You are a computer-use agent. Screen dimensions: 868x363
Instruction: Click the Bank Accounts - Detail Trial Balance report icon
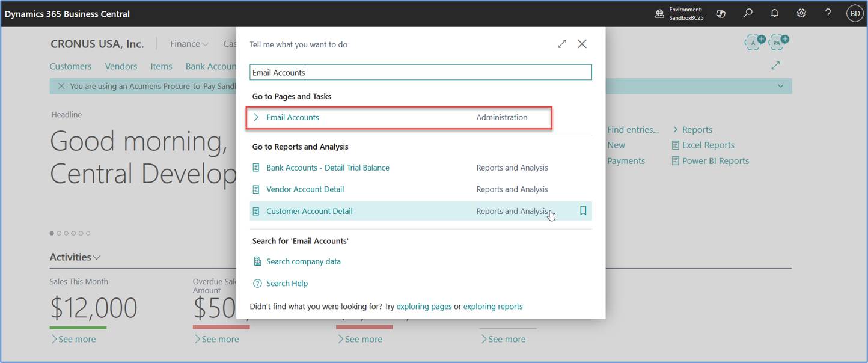point(257,168)
